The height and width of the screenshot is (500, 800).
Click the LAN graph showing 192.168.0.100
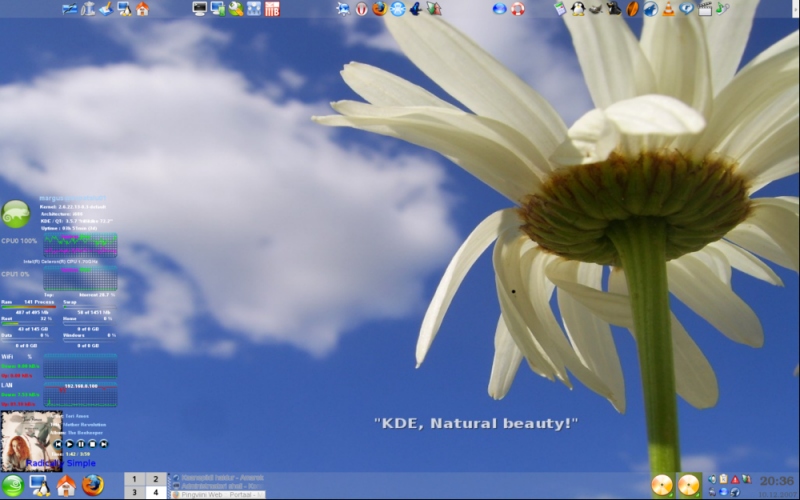tap(80, 394)
